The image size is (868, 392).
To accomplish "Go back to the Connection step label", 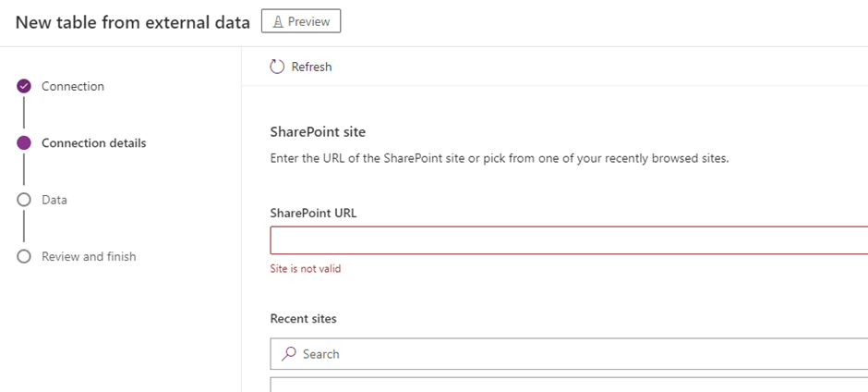I will tap(73, 86).
